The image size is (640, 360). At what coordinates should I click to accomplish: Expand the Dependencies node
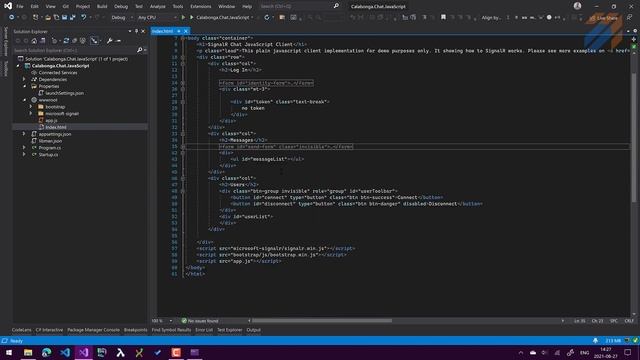pyautogui.click(x=24, y=79)
